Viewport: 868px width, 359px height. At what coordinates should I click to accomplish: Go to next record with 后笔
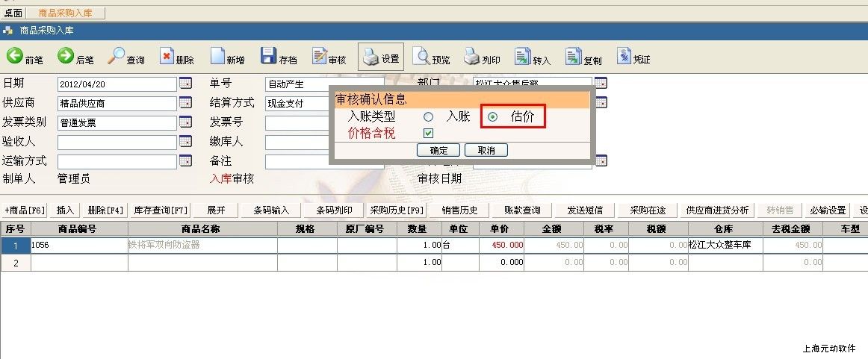point(66,56)
